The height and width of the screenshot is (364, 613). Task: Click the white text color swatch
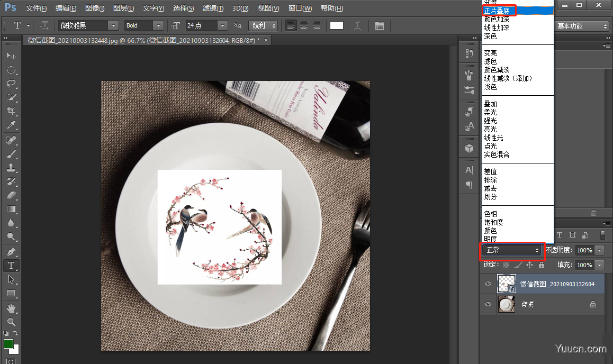336,25
